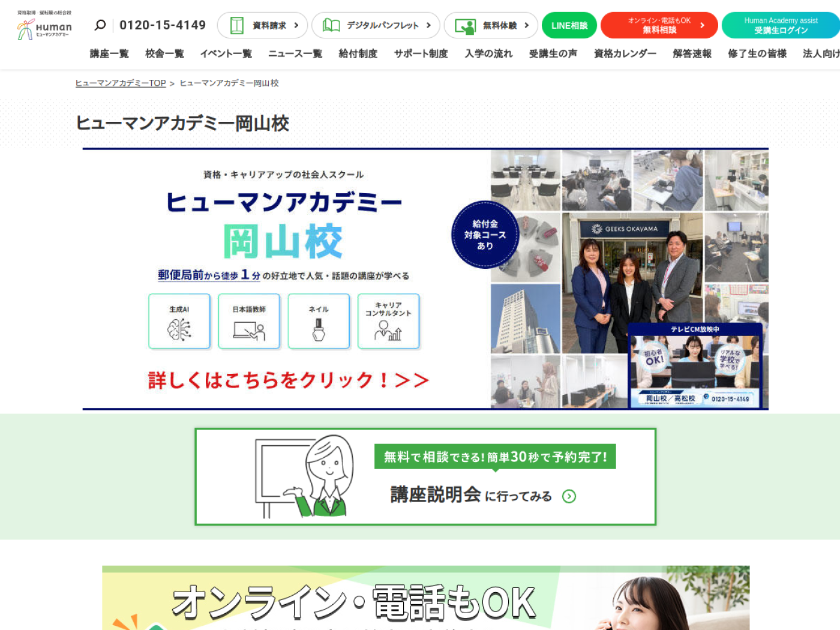Click the 講座説明会 circled arrow icon
The width and height of the screenshot is (840, 630).
[x=569, y=496]
